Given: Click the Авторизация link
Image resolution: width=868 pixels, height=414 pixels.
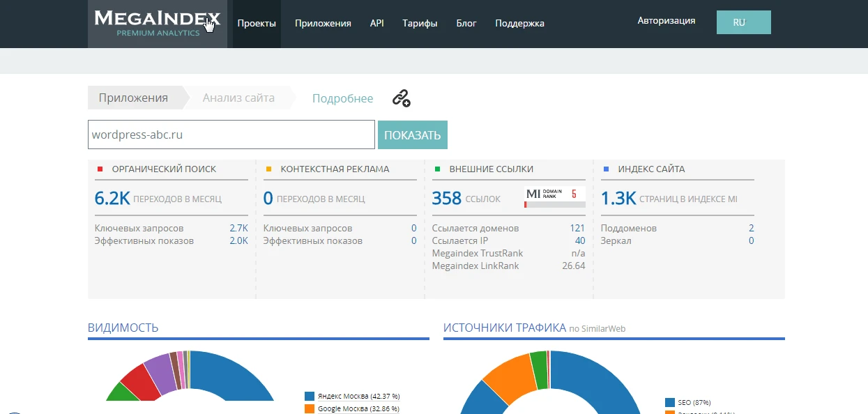Looking at the screenshot, I should pyautogui.click(x=667, y=21).
